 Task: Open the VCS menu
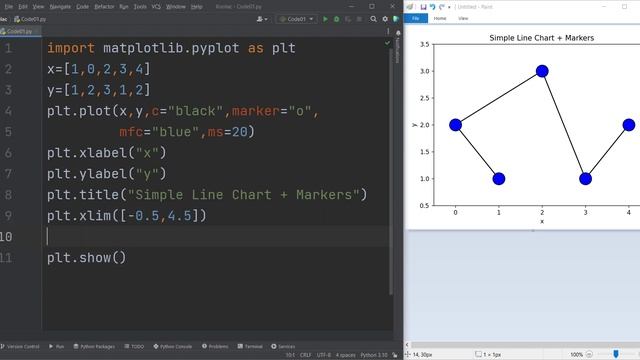(156, 7)
